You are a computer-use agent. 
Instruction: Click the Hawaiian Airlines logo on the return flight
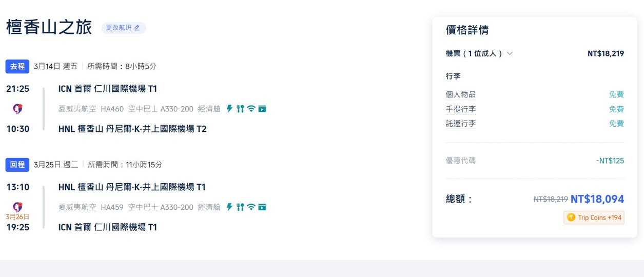(x=17, y=207)
